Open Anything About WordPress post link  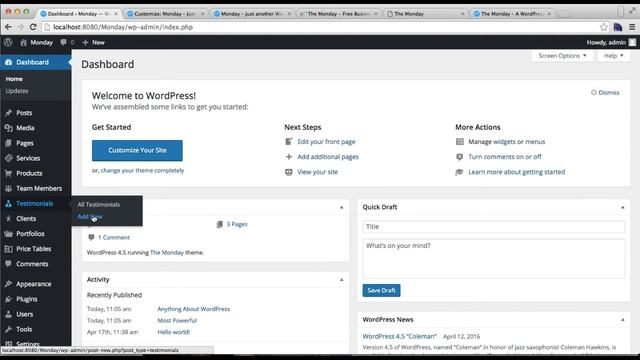(193, 309)
